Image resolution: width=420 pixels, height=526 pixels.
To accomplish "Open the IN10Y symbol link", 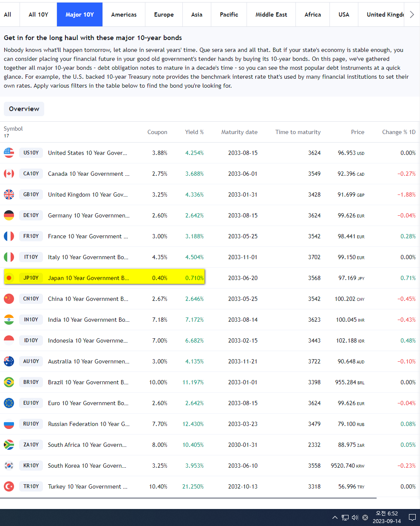I will point(31,320).
